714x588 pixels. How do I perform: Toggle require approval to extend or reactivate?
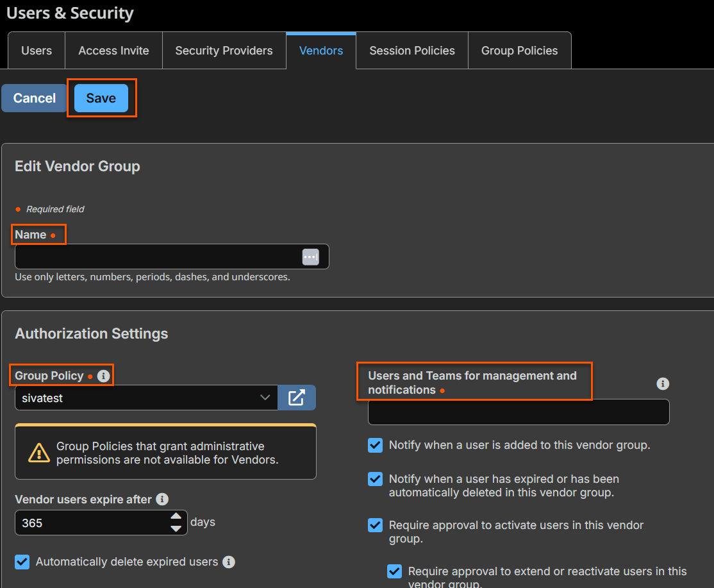[394, 571]
